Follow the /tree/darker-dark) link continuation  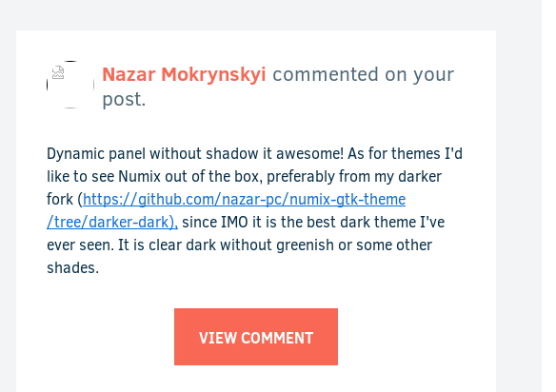click(112, 223)
